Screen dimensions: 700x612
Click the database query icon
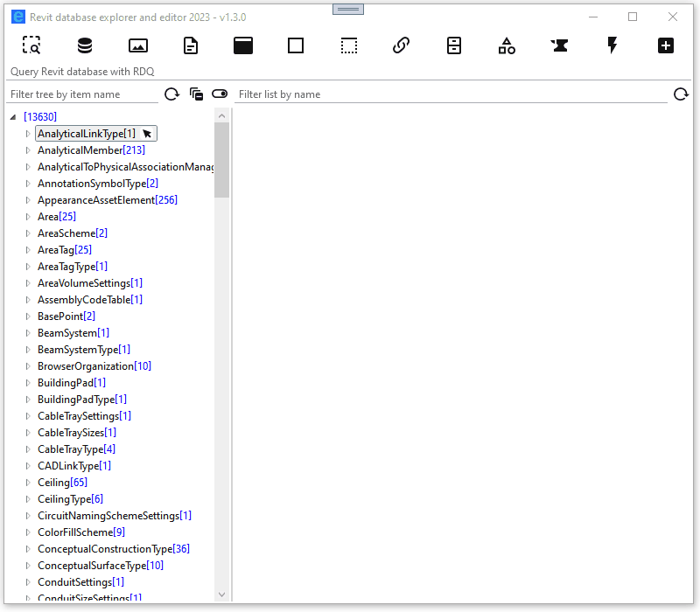click(85, 45)
